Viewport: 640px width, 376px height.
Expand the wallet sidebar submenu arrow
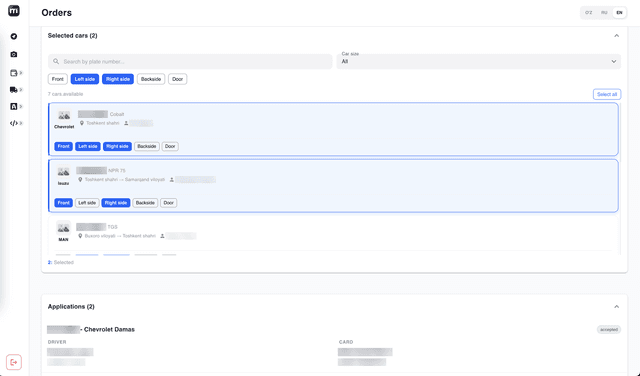tap(21, 73)
